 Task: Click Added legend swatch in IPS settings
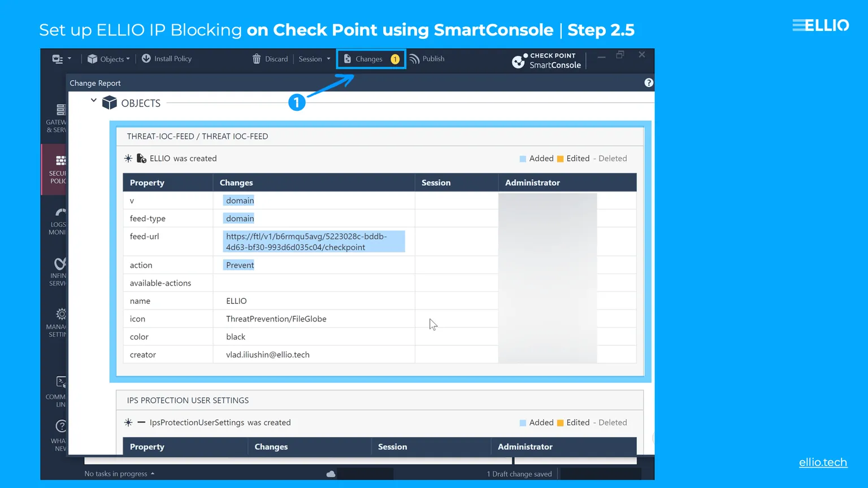pos(523,422)
